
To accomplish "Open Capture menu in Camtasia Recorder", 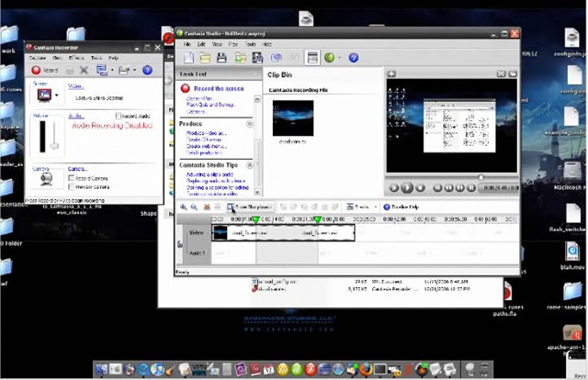I will pyautogui.click(x=38, y=58).
